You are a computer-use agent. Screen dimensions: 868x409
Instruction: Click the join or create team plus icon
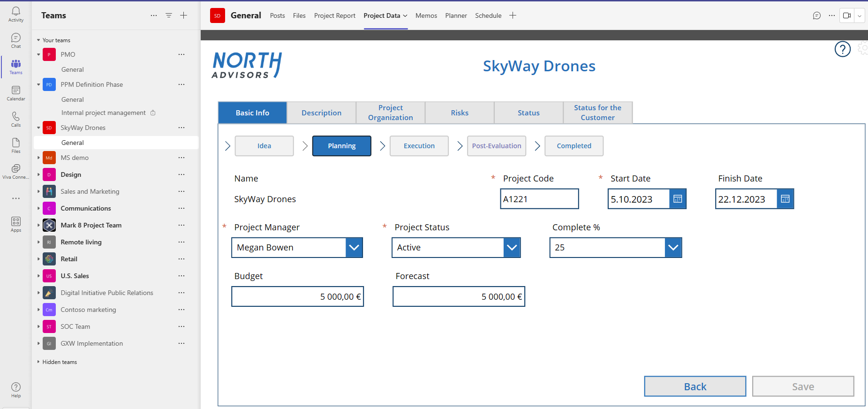pyautogui.click(x=184, y=15)
